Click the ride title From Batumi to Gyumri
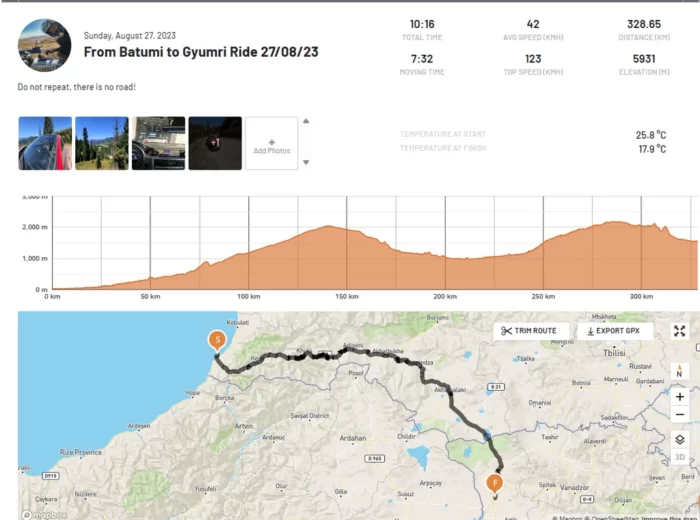 coord(201,51)
